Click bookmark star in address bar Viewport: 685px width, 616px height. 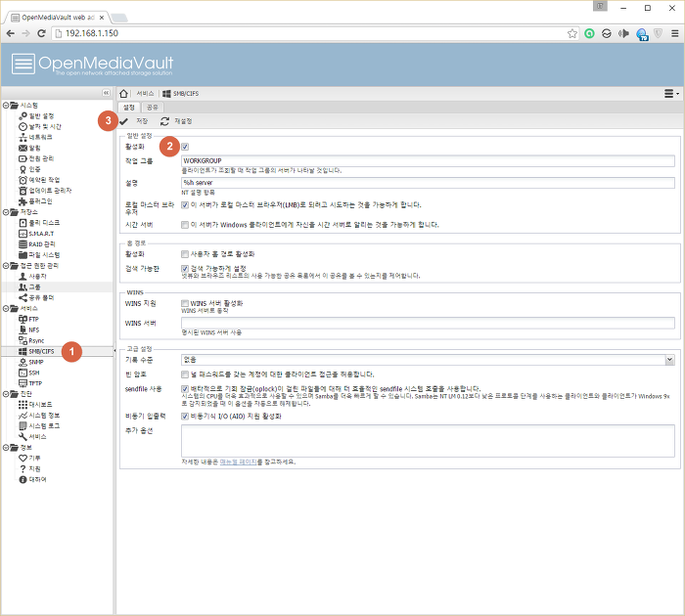(571, 33)
